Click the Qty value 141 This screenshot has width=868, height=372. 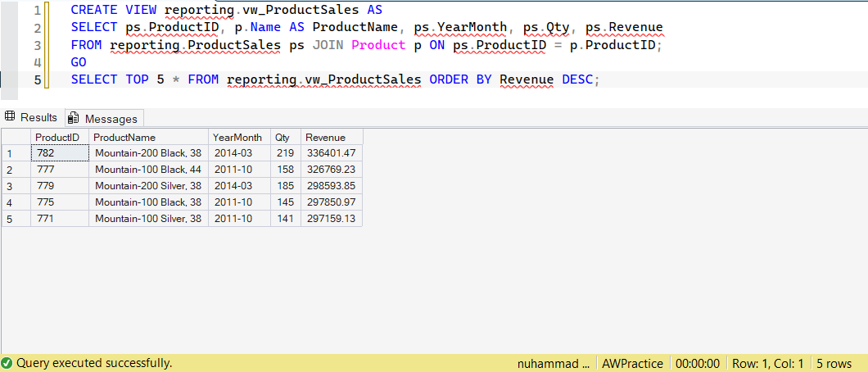pyautogui.click(x=286, y=218)
